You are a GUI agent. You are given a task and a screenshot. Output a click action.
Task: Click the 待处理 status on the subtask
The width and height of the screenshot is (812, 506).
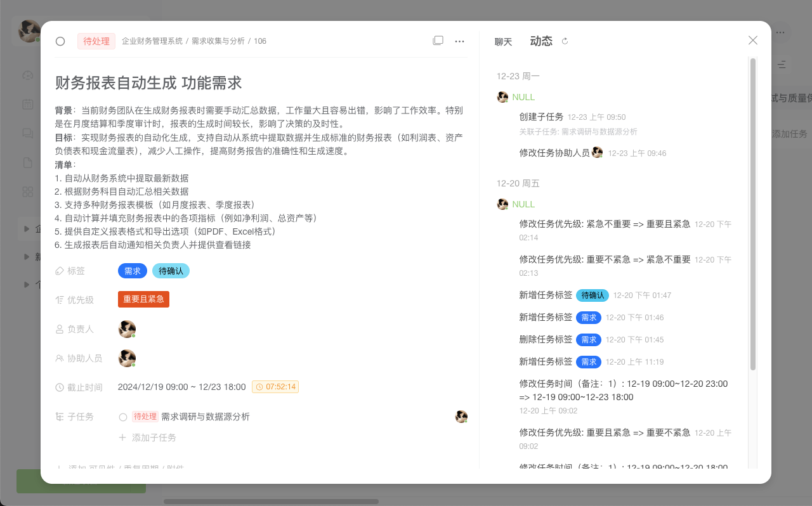[145, 417]
